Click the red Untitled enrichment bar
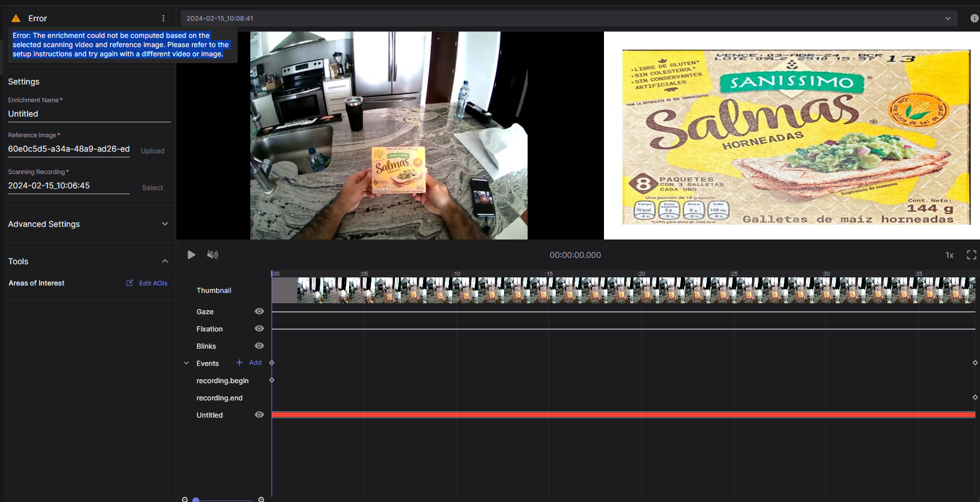The height and width of the screenshot is (502, 980). (x=623, y=415)
